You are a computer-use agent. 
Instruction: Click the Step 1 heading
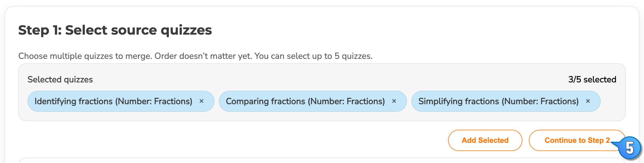[115, 30]
